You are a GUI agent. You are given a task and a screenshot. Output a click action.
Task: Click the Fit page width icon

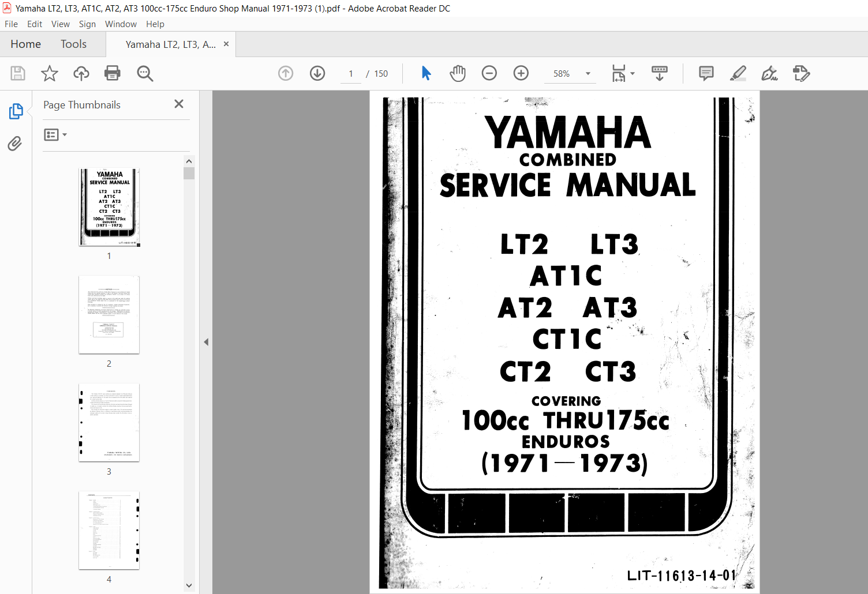click(619, 73)
